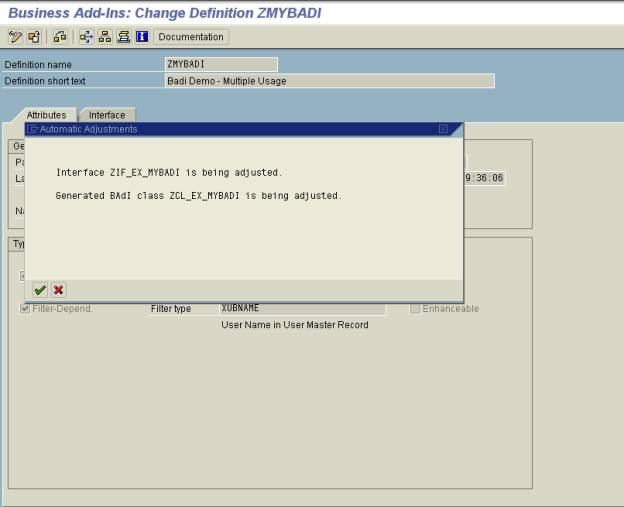Screen dimensions: 624x507
Task: Click the stacked-boxes icon before the info icon
Action: pyautogui.click(x=123, y=37)
